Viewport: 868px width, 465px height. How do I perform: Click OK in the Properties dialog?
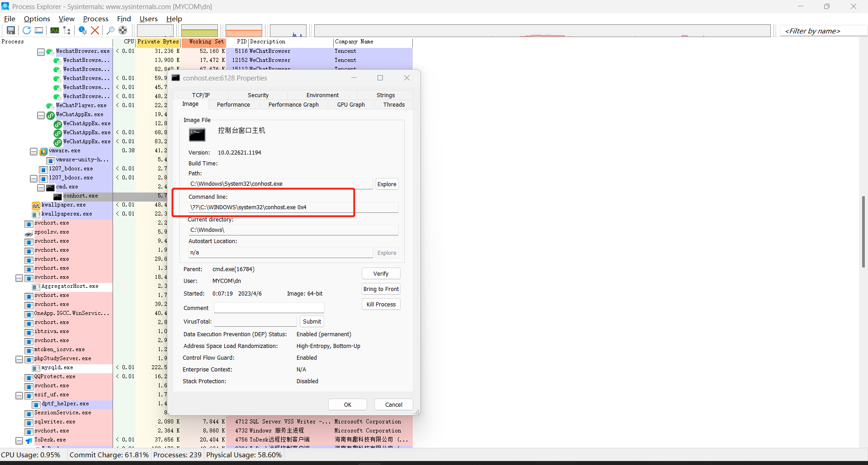[x=348, y=404]
